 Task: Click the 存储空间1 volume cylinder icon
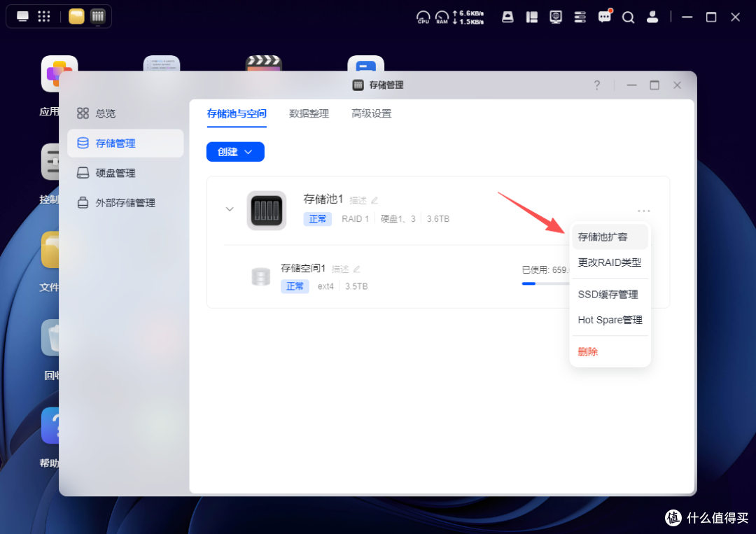pos(261,276)
